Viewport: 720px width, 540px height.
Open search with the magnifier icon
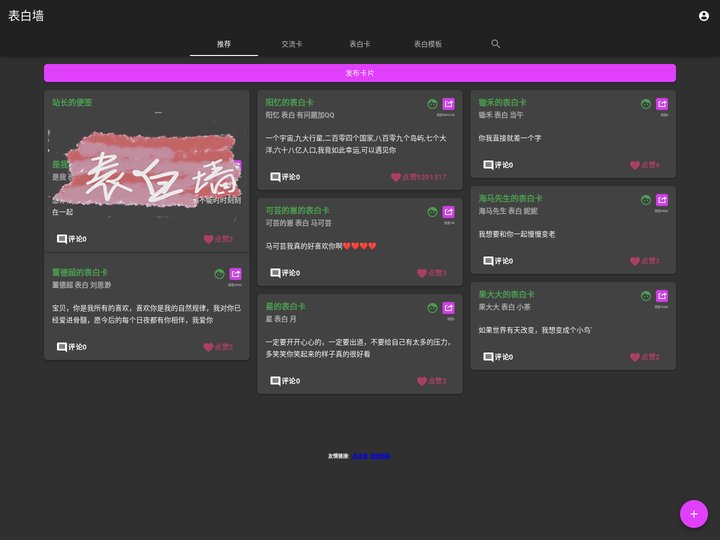[495, 44]
